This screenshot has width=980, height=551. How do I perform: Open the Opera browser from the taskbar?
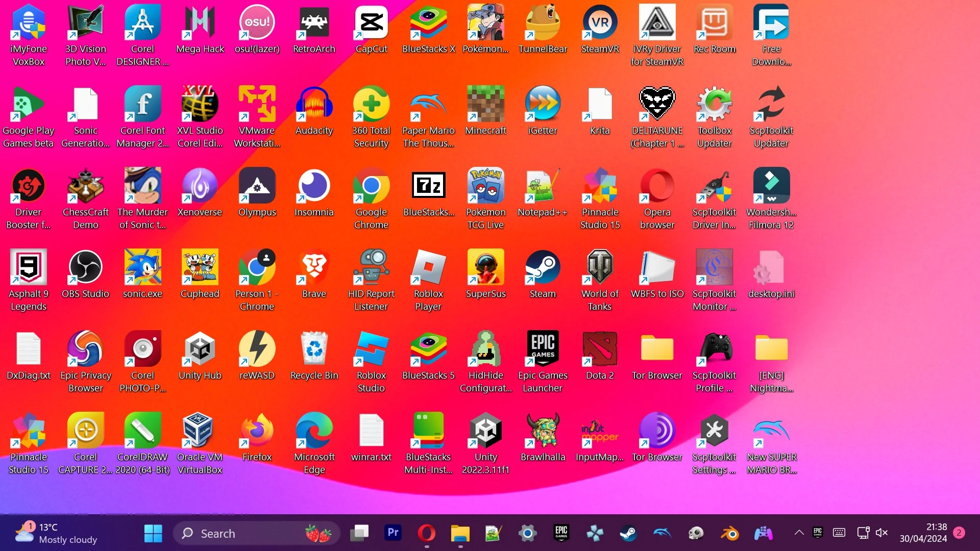(x=426, y=533)
